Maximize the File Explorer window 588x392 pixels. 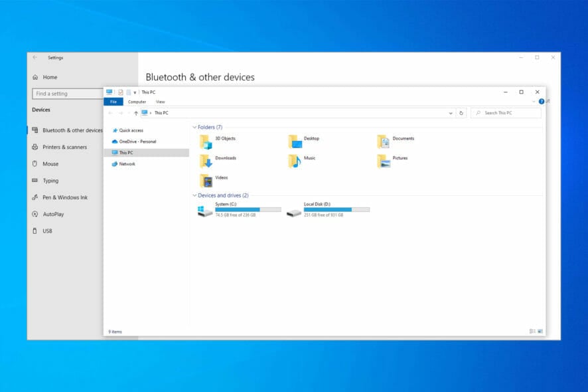point(521,92)
